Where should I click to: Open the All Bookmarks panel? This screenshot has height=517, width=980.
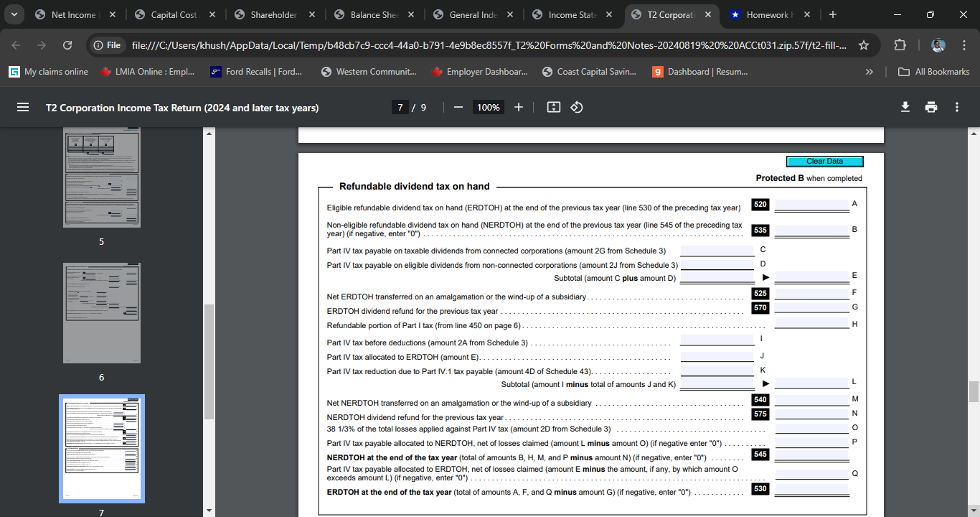tap(935, 71)
